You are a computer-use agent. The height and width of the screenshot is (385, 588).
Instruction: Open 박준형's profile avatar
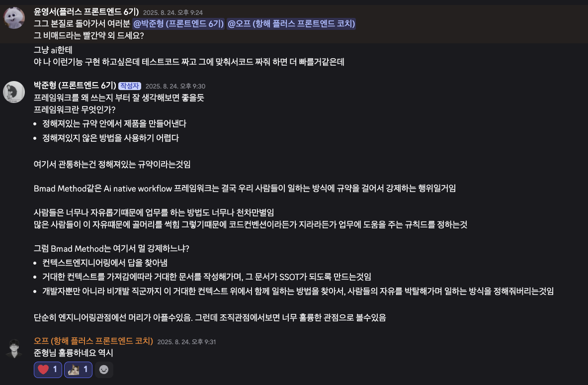coord(14,92)
